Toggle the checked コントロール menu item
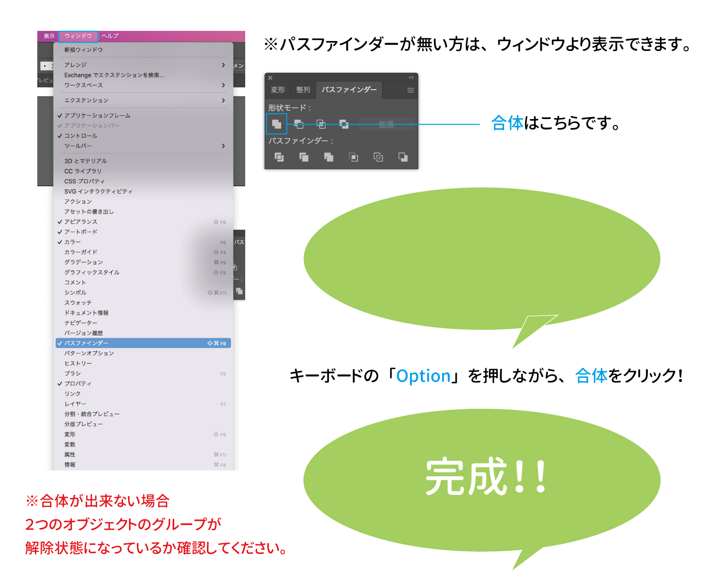 (143, 136)
